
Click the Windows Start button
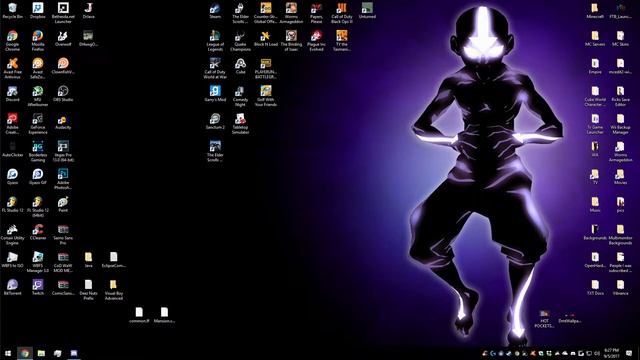[x=8, y=353]
